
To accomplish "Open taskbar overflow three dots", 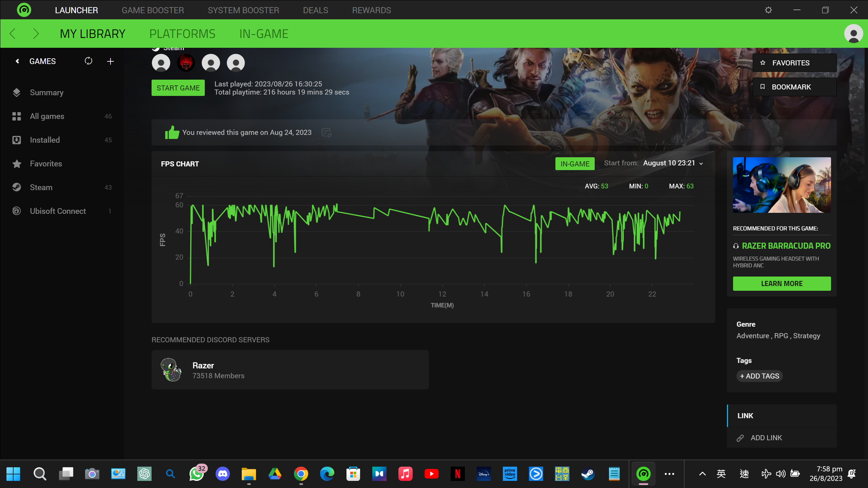I will (669, 474).
